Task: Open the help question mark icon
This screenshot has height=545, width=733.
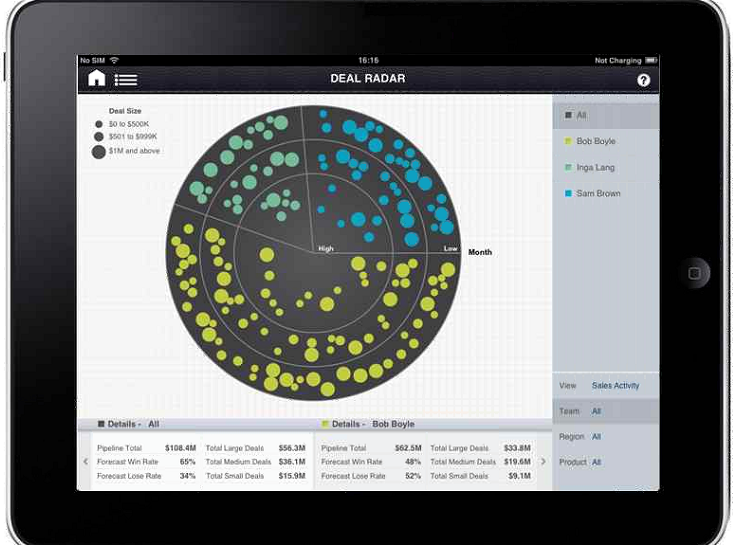Action: point(643,80)
